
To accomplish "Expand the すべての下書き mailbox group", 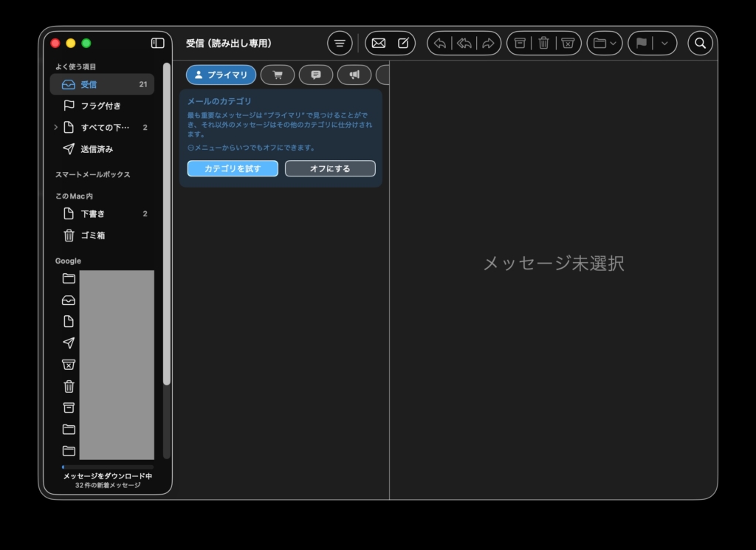I will (x=56, y=128).
